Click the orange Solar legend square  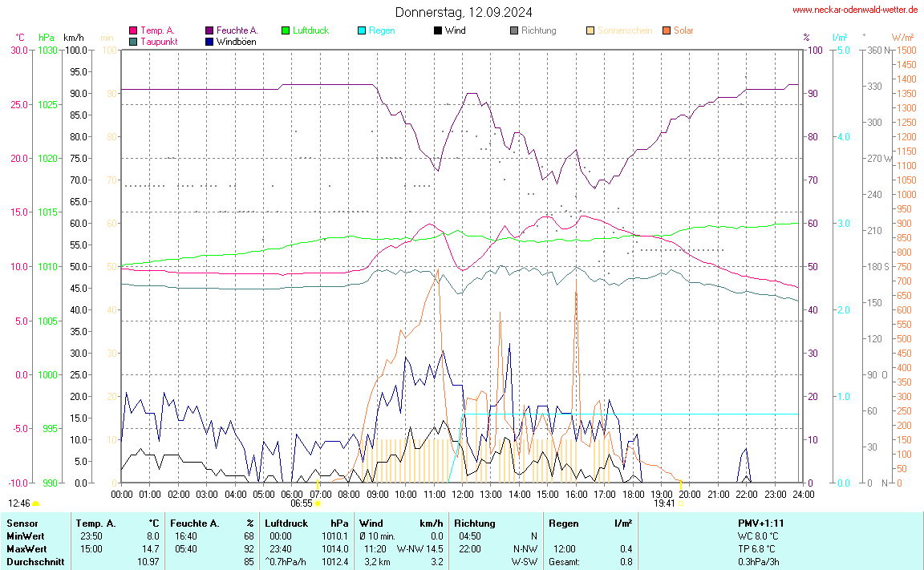click(667, 30)
